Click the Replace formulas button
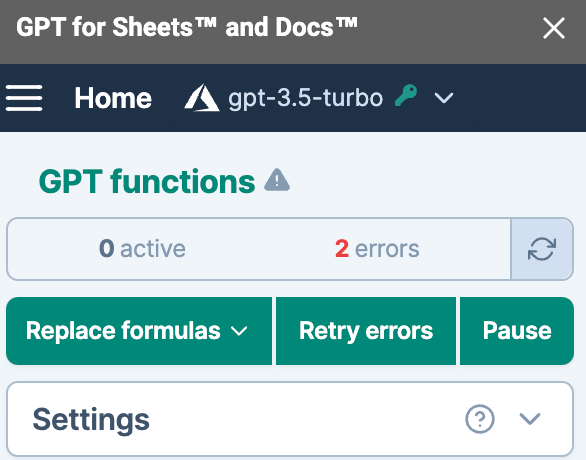The height and width of the screenshot is (460, 586). pyautogui.click(x=139, y=331)
